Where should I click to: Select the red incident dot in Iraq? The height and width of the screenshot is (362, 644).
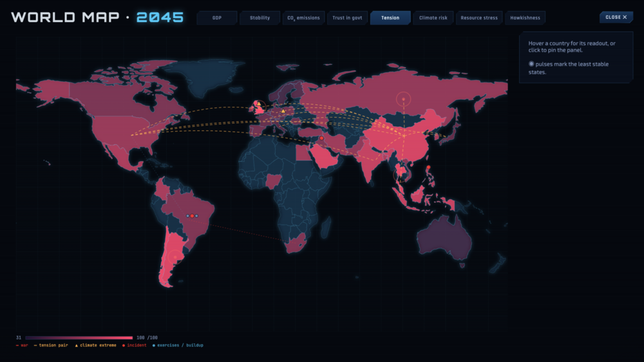321,138
